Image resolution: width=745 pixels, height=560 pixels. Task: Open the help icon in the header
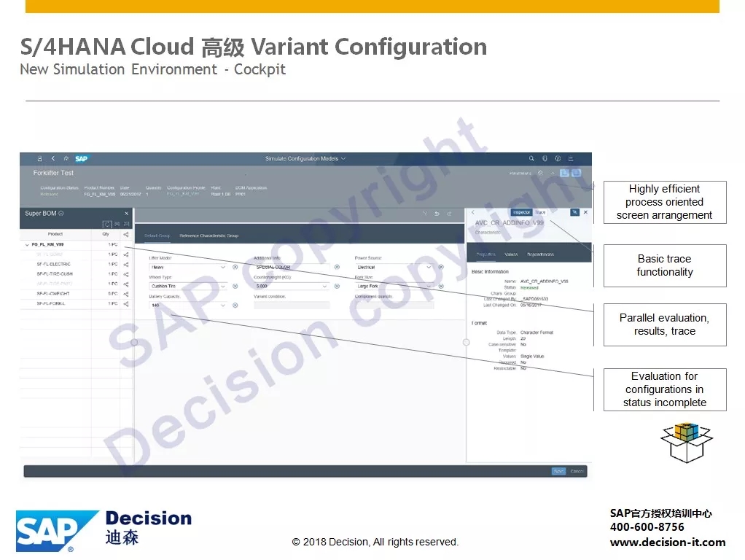(x=558, y=159)
